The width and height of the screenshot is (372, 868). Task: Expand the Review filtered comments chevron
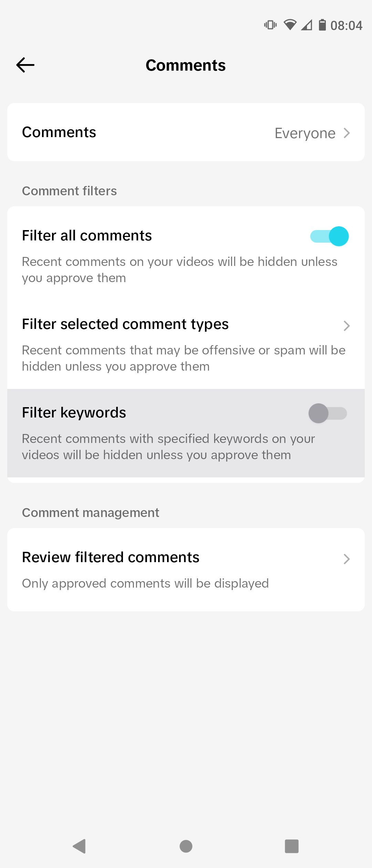[347, 559]
